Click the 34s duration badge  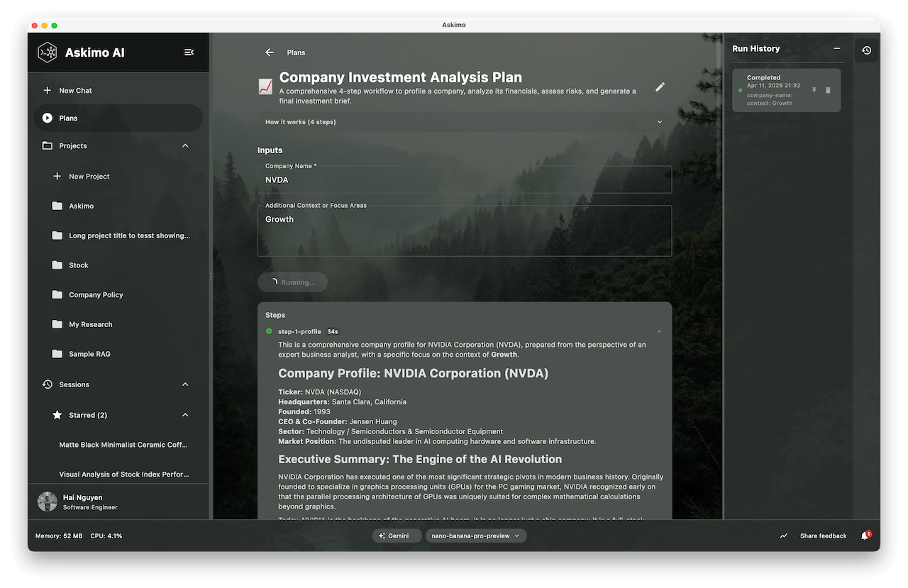coord(333,332)
